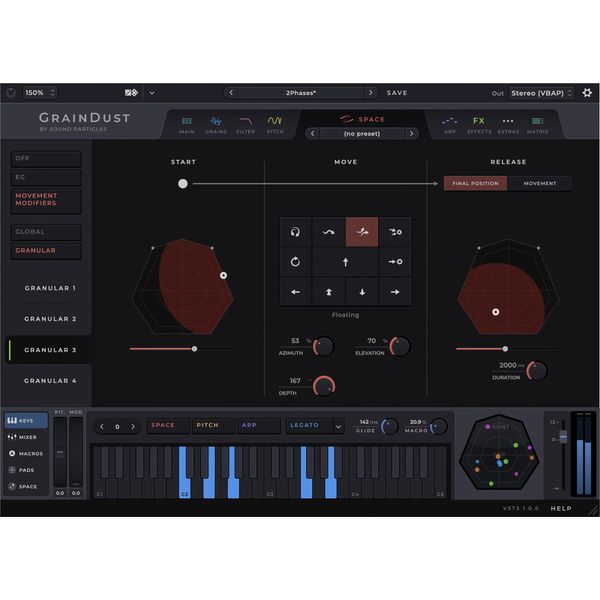Show the SPACE panel in bottom sidebar
The image size is (600, 600).
[x=26, y=486]
